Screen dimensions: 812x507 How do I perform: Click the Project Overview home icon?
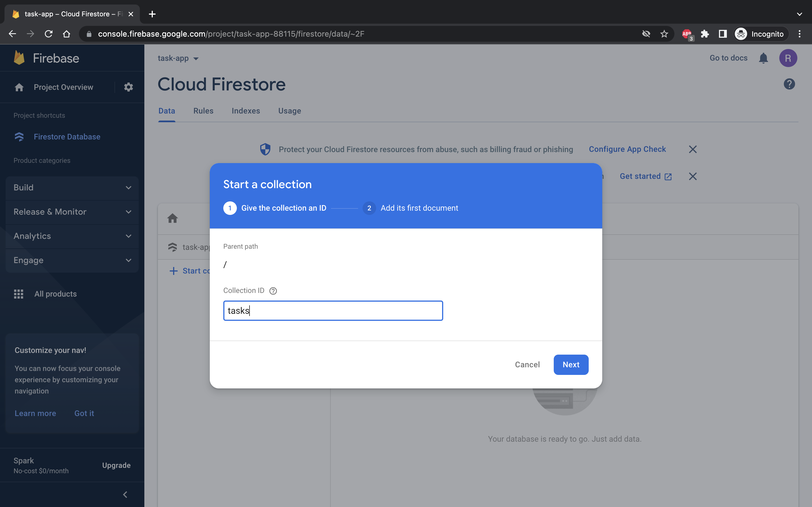19,87
